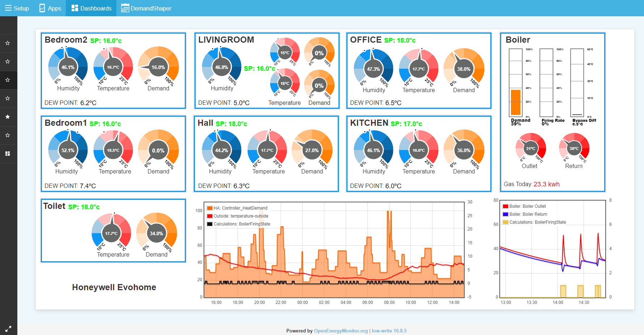Viewport: 644px width, 335px height.
Task: Click the solid filled star in sidebar
Action: (x=8, y=117)
